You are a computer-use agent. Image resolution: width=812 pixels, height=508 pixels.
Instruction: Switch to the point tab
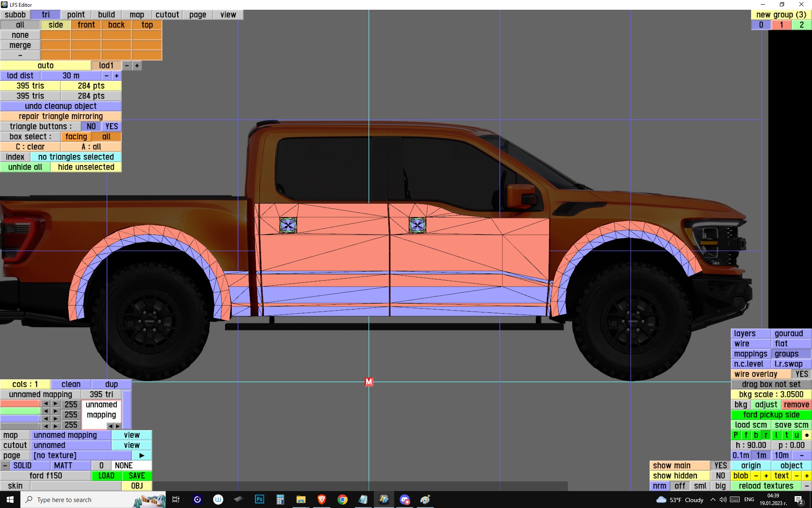tap(76, 15)
